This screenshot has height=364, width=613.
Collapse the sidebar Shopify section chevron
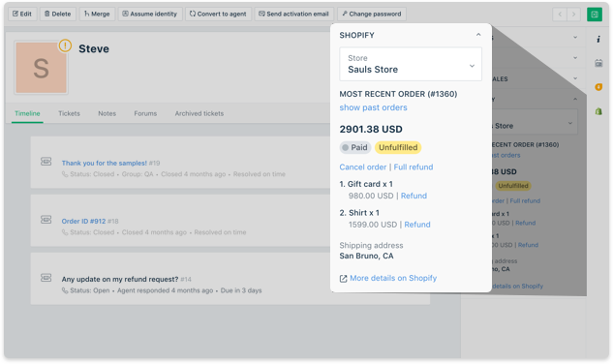[x=575, y=100]
